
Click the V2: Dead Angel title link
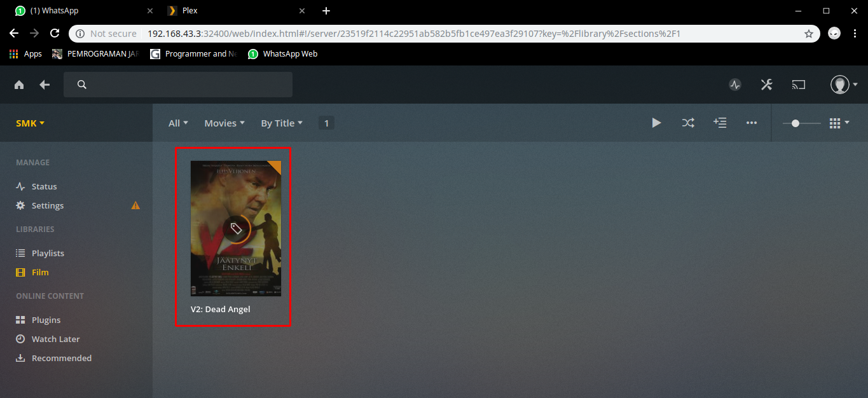pos(221,310)
